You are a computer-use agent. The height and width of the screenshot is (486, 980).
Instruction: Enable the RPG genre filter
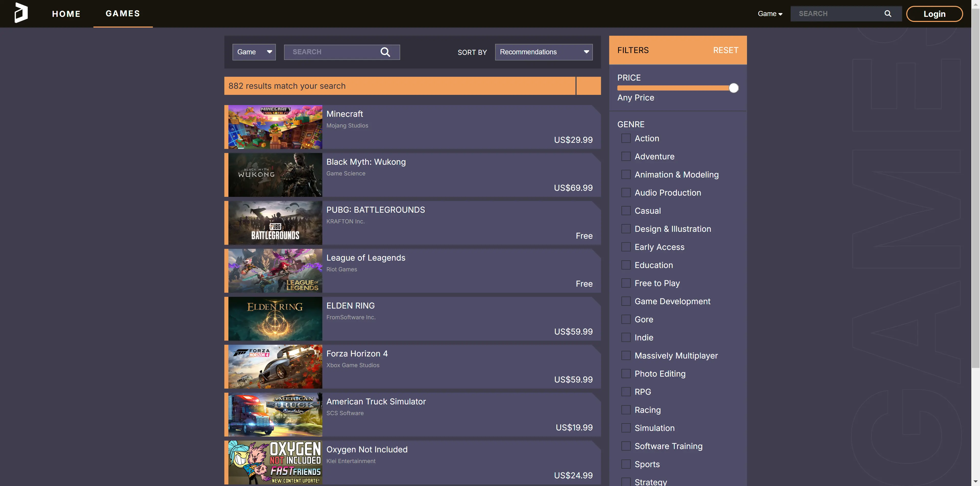[626, 392]
